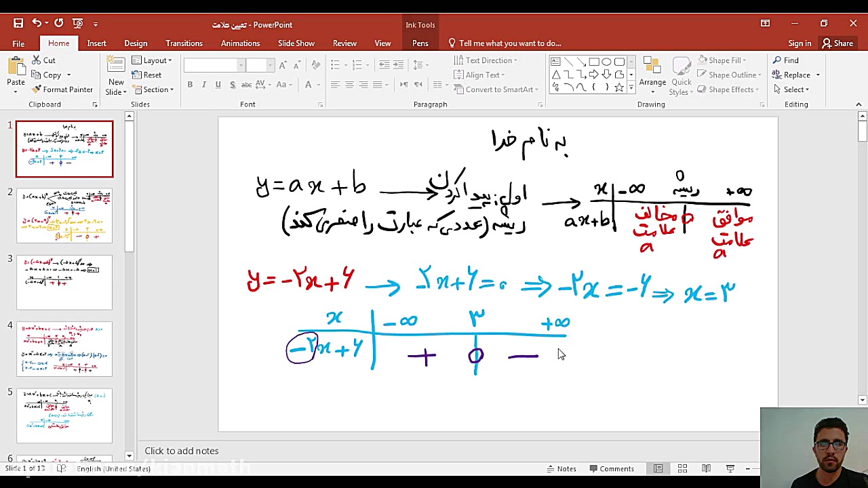This screenshot has height=488, width=868.
Task: Expand the Text Direction dropdown
Action: [x=486, y=60]
